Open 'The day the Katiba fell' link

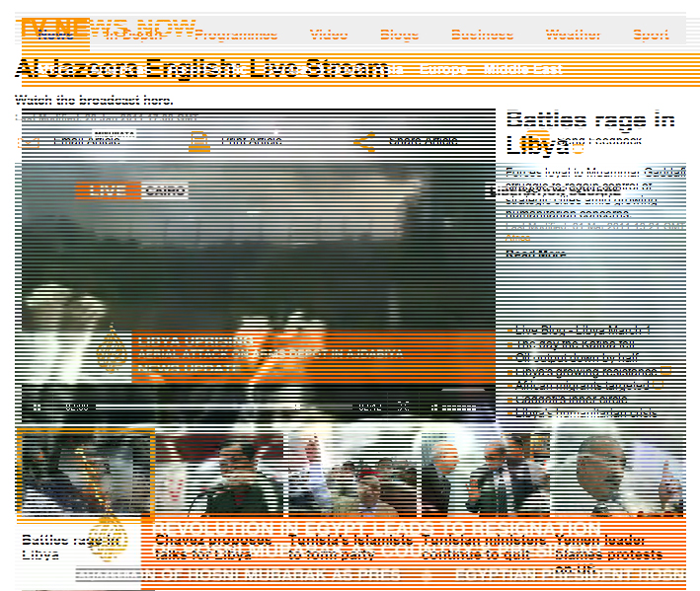click(x=575, y=344)
